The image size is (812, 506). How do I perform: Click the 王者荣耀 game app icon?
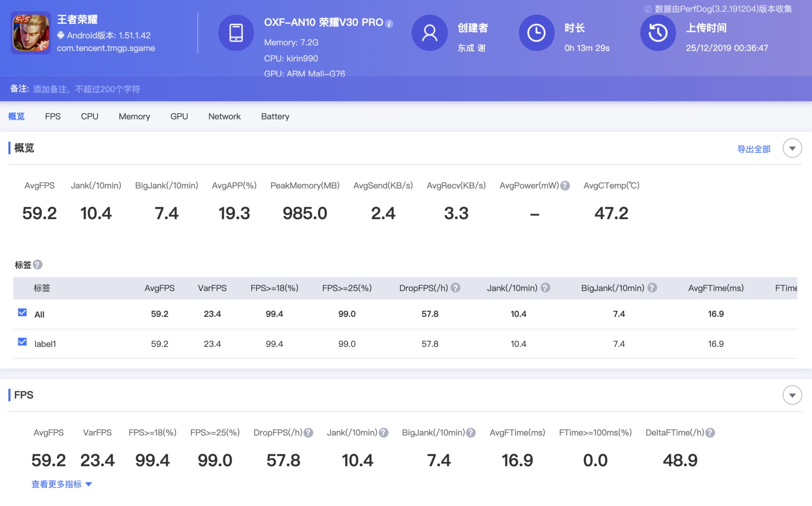point(30,33)
